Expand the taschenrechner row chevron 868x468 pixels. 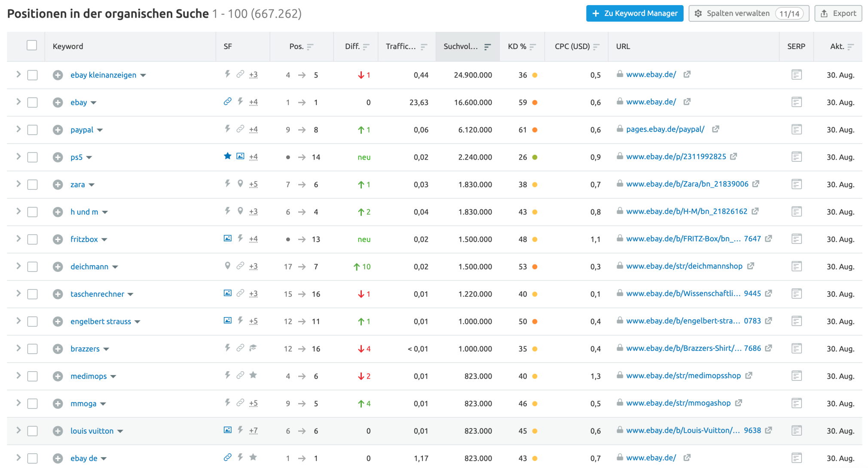18,293
